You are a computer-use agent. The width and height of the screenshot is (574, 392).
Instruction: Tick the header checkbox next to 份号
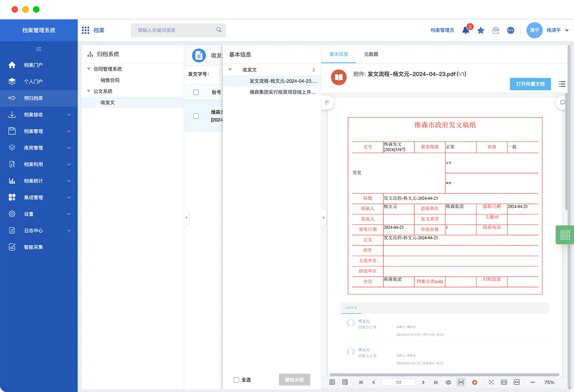(x=196, y=93)
